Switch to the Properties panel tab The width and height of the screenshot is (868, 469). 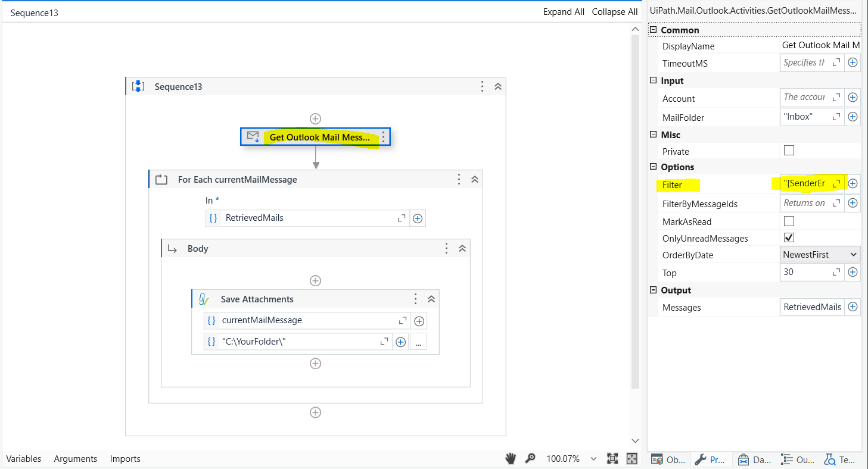coord(711,459)
